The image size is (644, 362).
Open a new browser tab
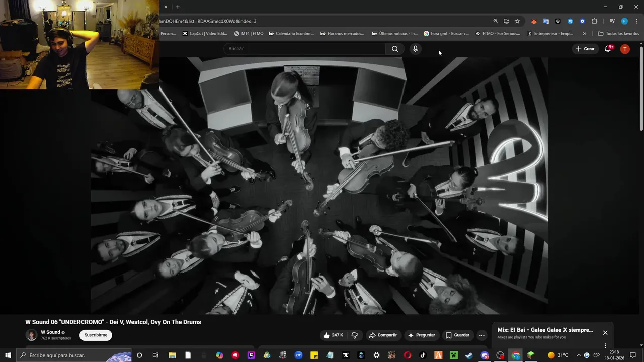coord(178,7)
